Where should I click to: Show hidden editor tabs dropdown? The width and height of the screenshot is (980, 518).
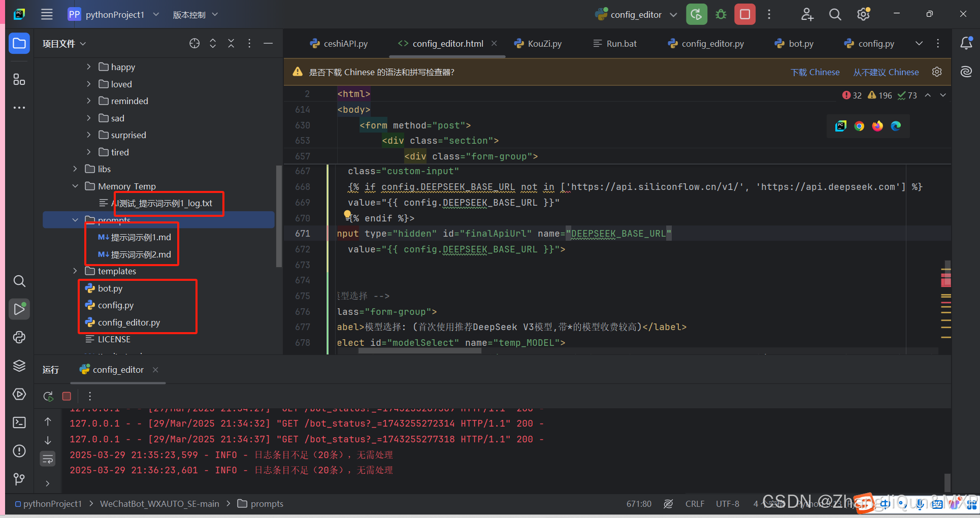point(919,44)
